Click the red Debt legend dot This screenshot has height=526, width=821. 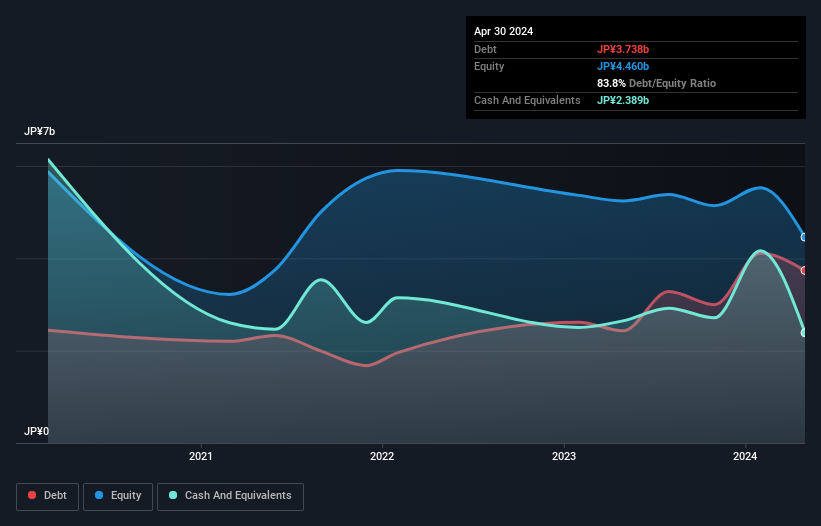32,495
